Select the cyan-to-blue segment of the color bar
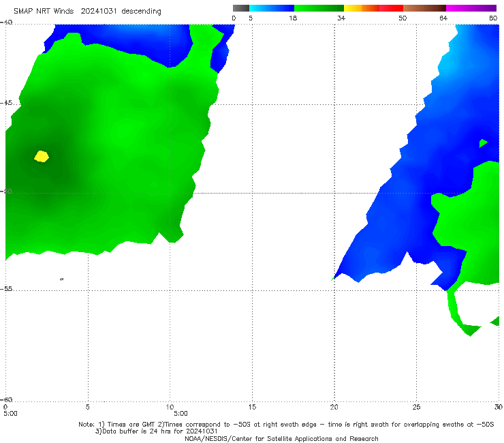Image resolution: width=504 pixels, height=443 pixels. click(272, 8)
